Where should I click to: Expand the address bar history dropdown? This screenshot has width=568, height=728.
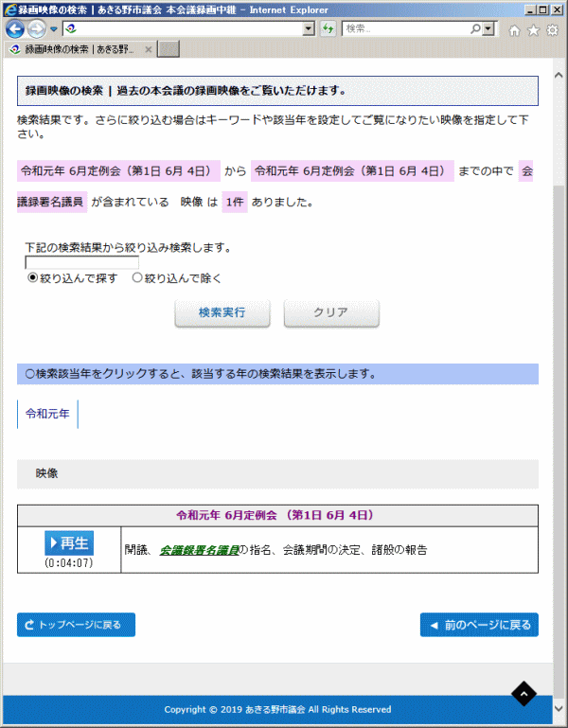[x=309, y=28]
